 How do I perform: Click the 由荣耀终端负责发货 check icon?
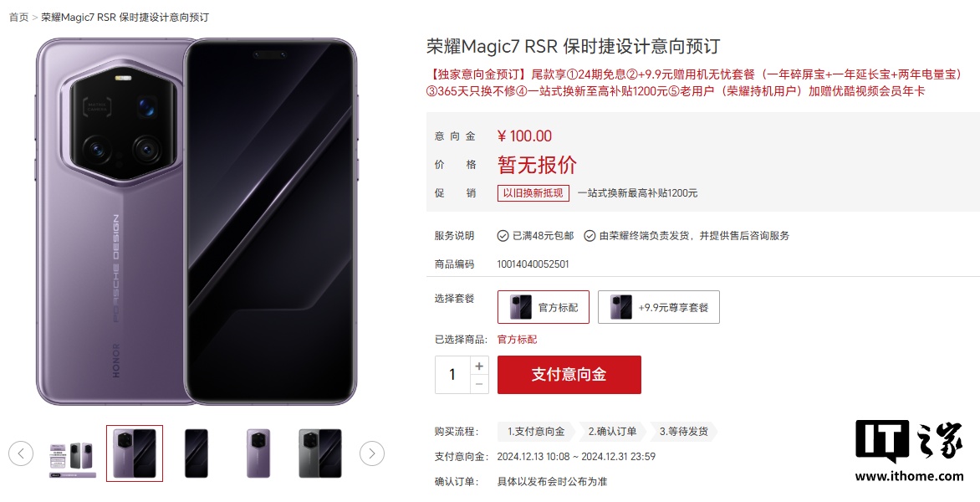tap(590, 236)
